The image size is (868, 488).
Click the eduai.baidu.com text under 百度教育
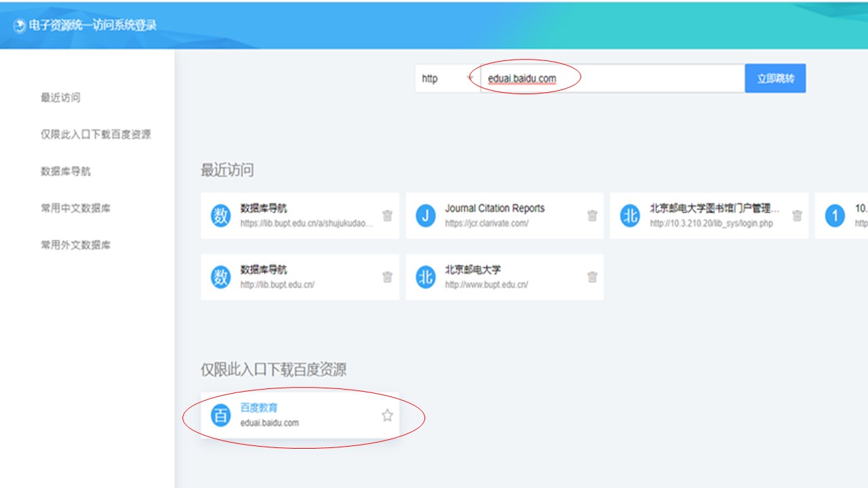pyautogui.click(x=269, y=423)
